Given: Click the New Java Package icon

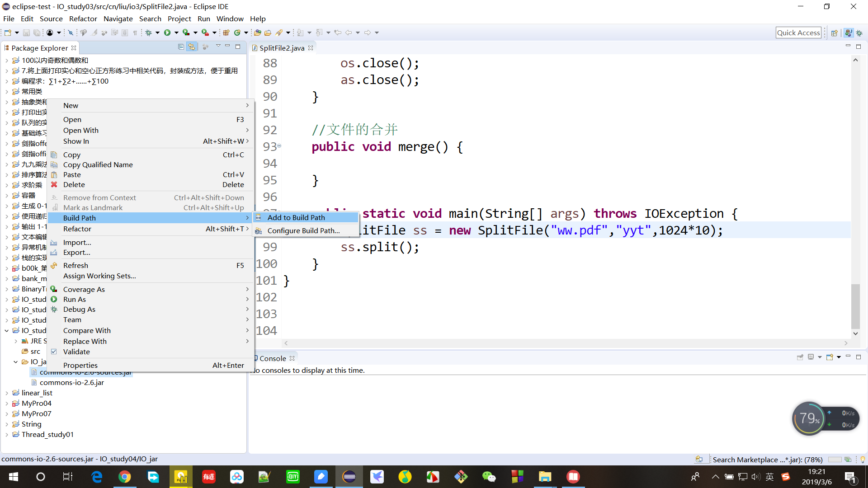Looking at the screenshot, I should pyautogui.click(x=226, y=33).
